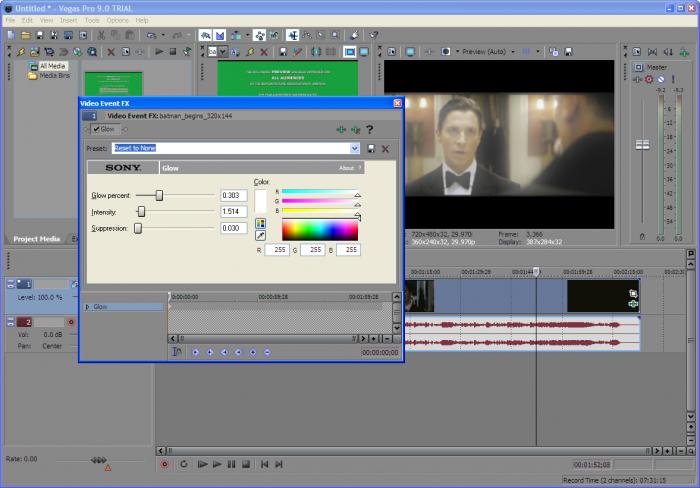Click the record button in transport bar

tap(166, 464)
